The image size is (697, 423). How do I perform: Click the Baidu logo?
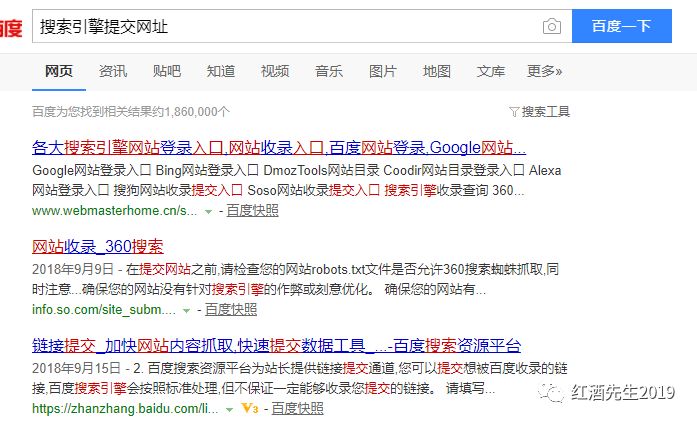[x=11, y=28]
